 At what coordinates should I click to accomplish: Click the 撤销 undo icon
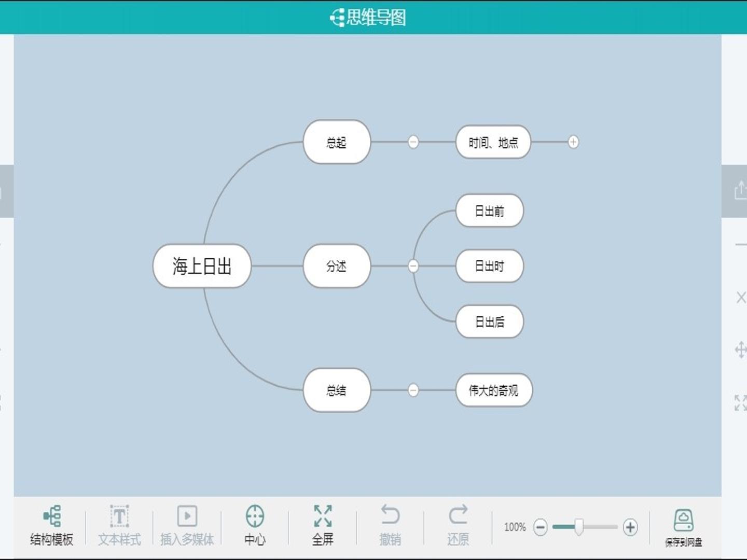click(x=390, y=515)
